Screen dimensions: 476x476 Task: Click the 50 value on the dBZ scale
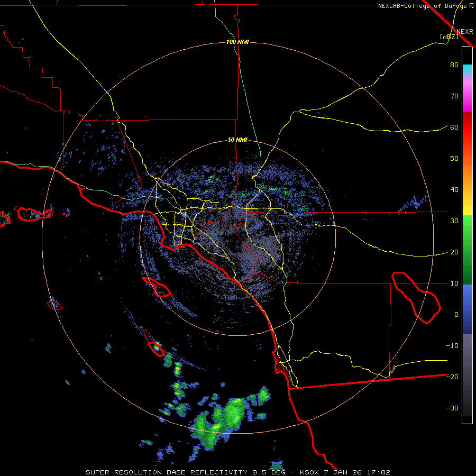coord(454,159)
